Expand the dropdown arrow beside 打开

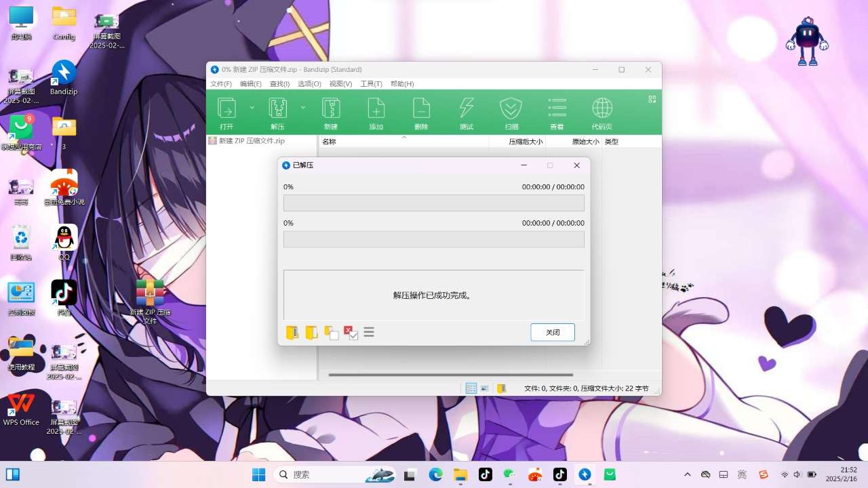(252, 108)
